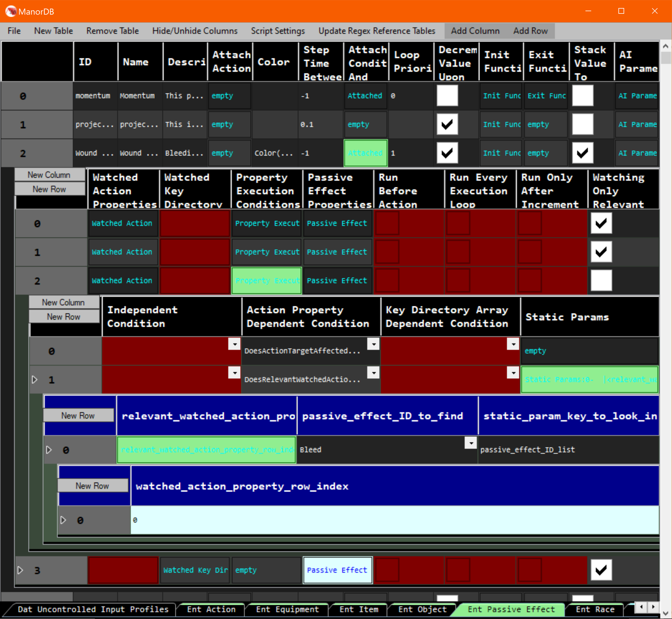Image resolution: width=672 pixels, height=619 pixels.
Task: Open Independent Condition dropdown in row 0
Action: pos(234,344)
